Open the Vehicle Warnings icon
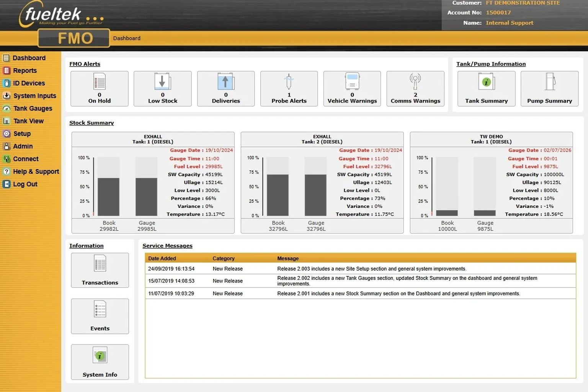Image resolution: width=588 pixels, height=392 pixels. (352, 81)
